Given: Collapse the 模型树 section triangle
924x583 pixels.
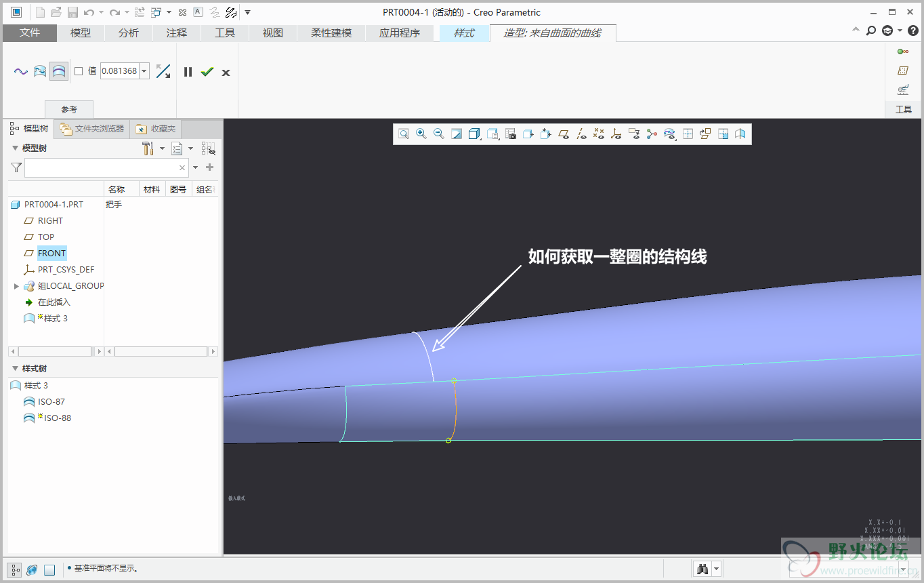Looking at the screenshot, I should tap(16, 148).
